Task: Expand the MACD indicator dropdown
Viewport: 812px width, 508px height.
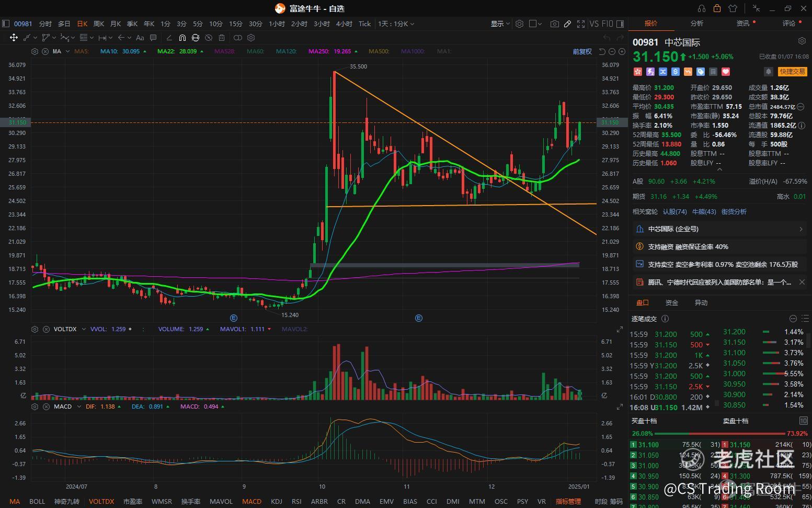Action: pos(79,407)
